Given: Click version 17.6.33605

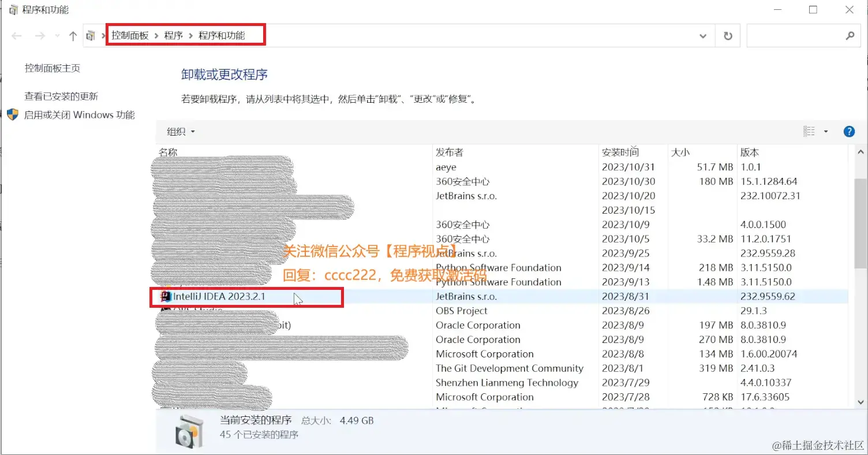Looking at the screenshot, I should click(x=765, y=397).
